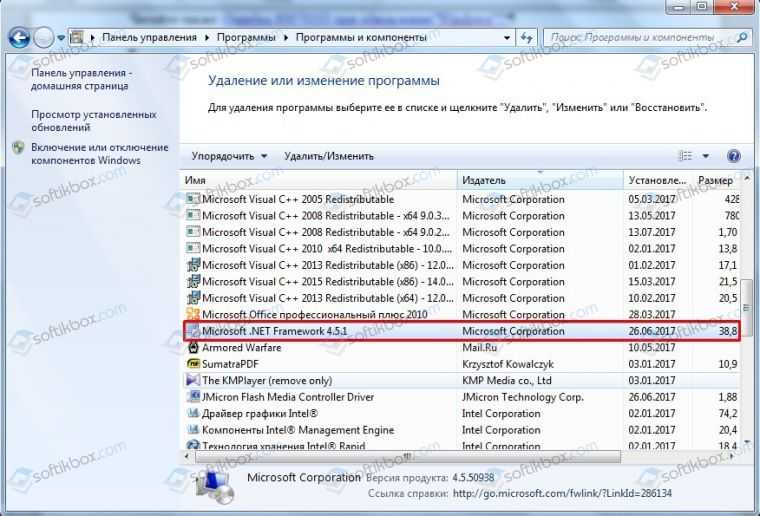Click the search magnifier icon

click(742, 37)
